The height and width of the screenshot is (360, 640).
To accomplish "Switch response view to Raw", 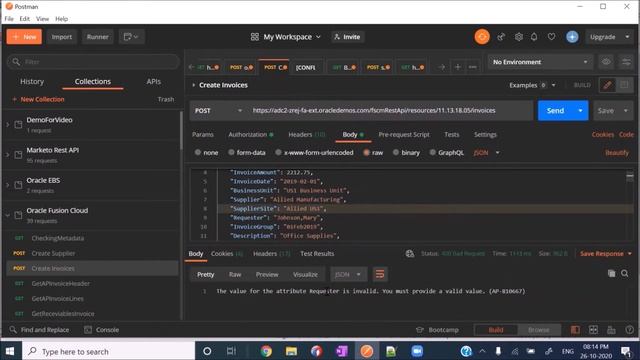I will pyautogui.click(x=235, y=274).
